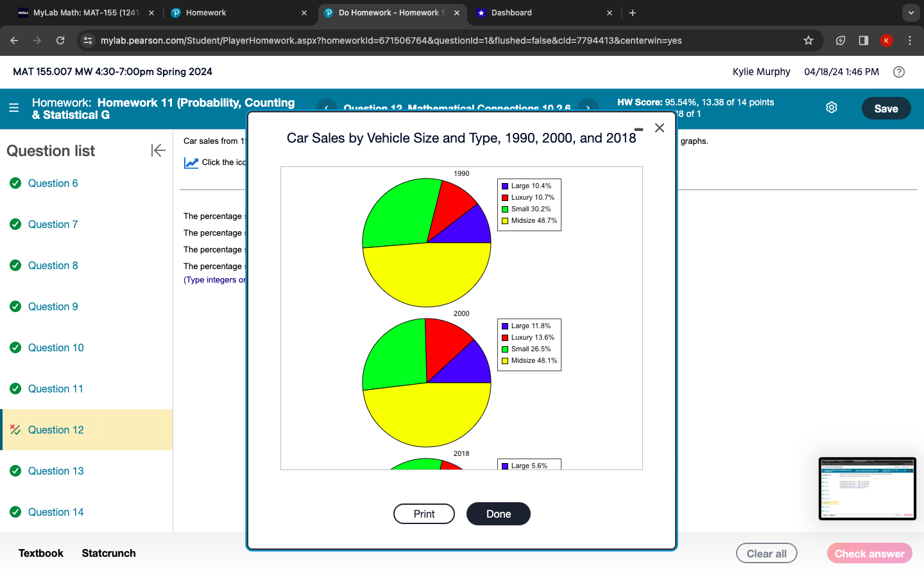Screen dimensions: 924x578
Task: Toggle the bookmark star in the address bar
Action: click(808, 40)
